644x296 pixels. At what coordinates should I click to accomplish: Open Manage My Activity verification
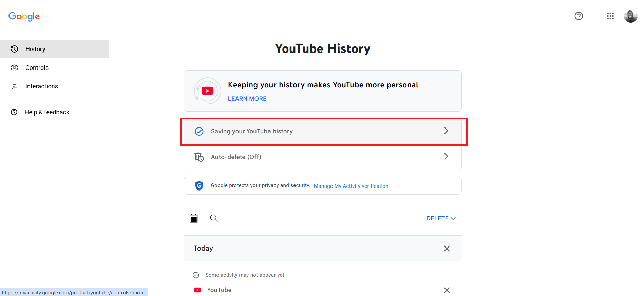pyautogui.click(x=351, y=186)
